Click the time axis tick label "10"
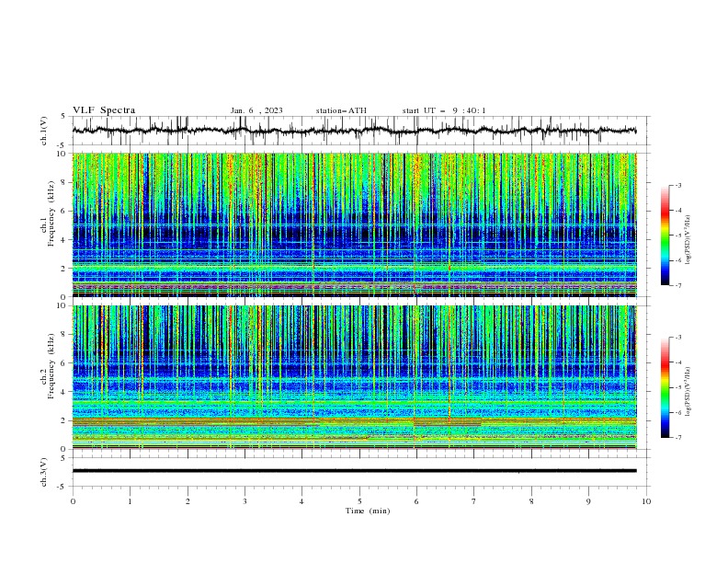 pos(646,501)
